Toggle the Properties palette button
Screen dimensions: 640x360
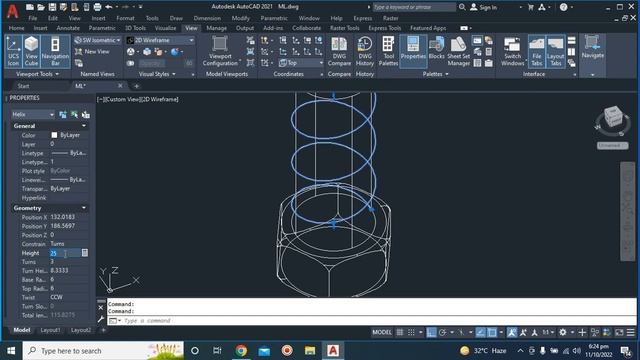point(413,51)
